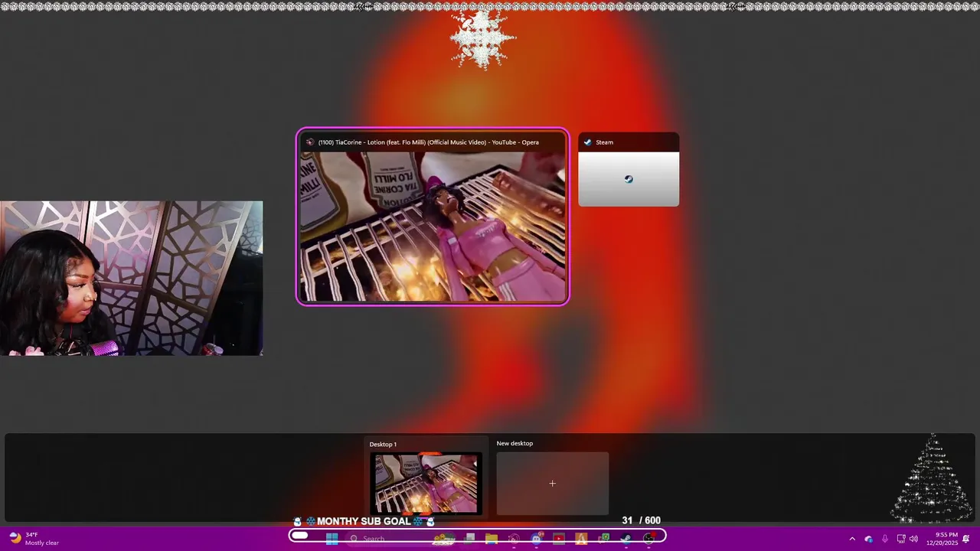Open the notification bell icon
Viewport: 980px width, 551px height.
966,539
